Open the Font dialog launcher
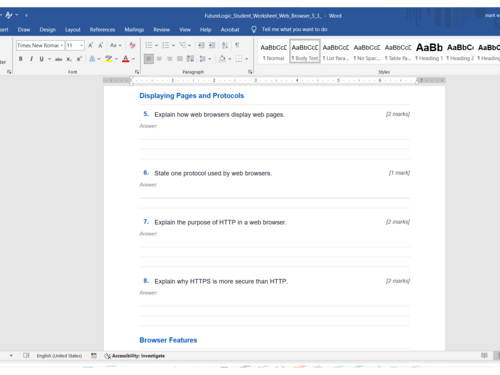The height and width of the screenshot is (375, 500). pos(137,72)
